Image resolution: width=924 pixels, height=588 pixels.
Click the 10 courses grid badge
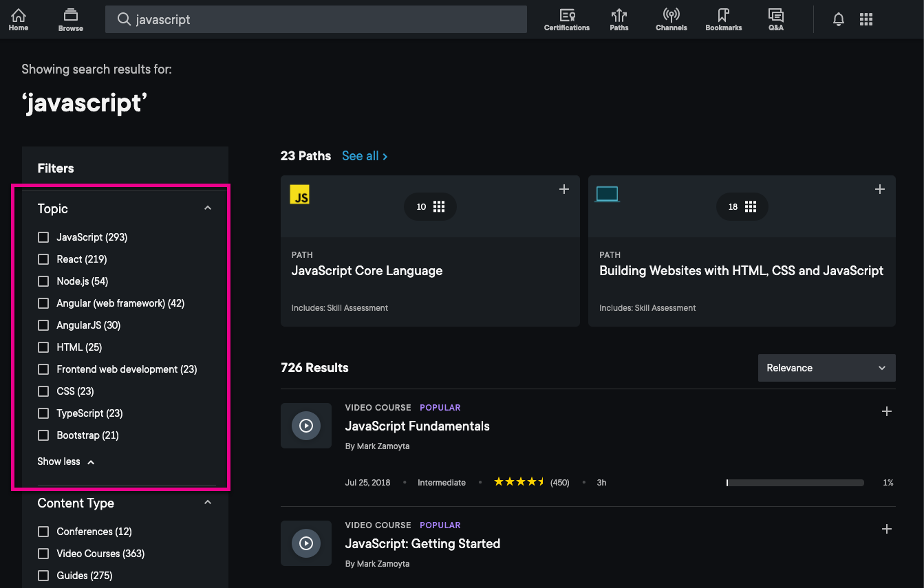(430, 206)
